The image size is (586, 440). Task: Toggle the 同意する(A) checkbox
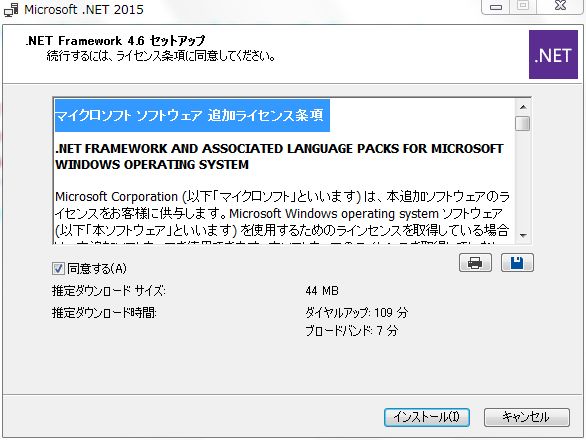[x=58, y=268]
